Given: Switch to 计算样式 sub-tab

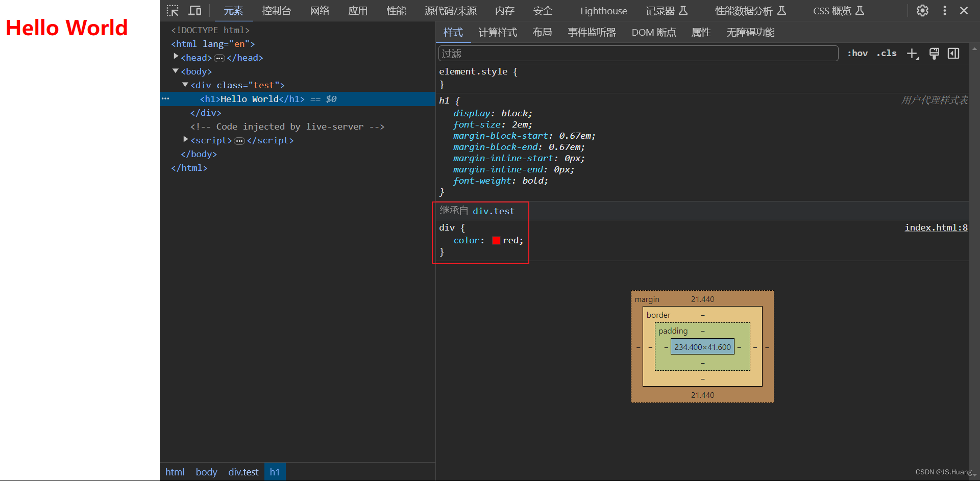Looking at the screenshot, I should (x=498, y=32).
